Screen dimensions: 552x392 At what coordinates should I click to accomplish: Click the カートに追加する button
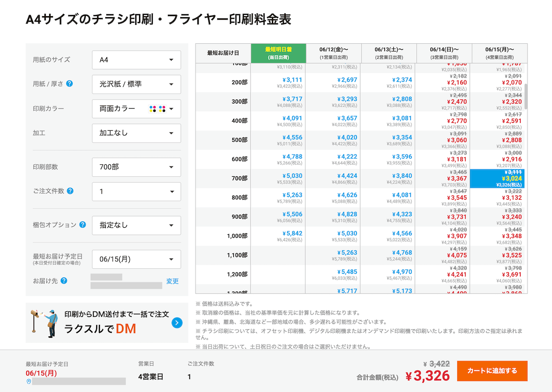(x=492, y=371)
